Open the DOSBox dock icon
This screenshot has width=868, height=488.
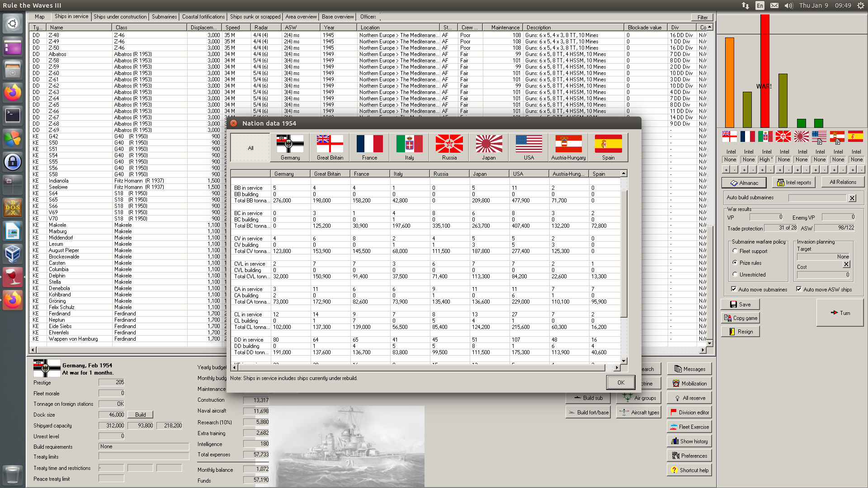(13, 207)
